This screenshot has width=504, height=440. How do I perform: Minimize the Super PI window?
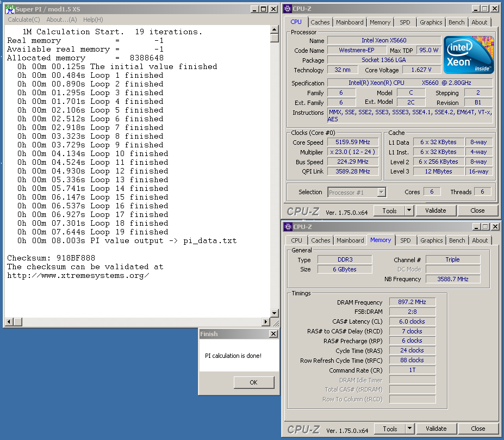coord(254,9)
